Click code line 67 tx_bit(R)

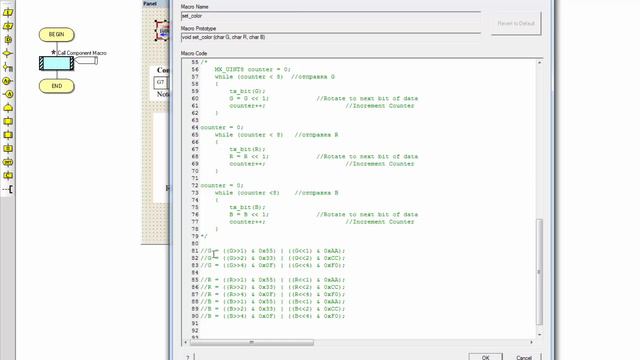[x=247, y=149]
